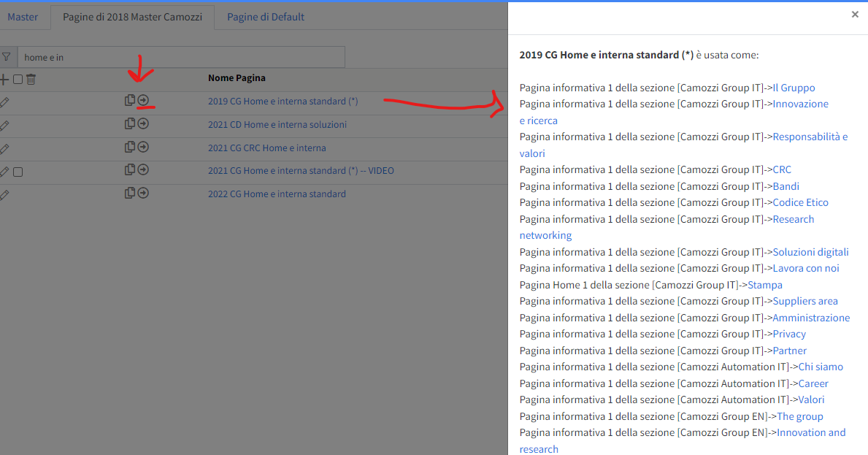Edit 2021 CG CRC Home e interna row

pyautogui.click(x=4, y=149)
